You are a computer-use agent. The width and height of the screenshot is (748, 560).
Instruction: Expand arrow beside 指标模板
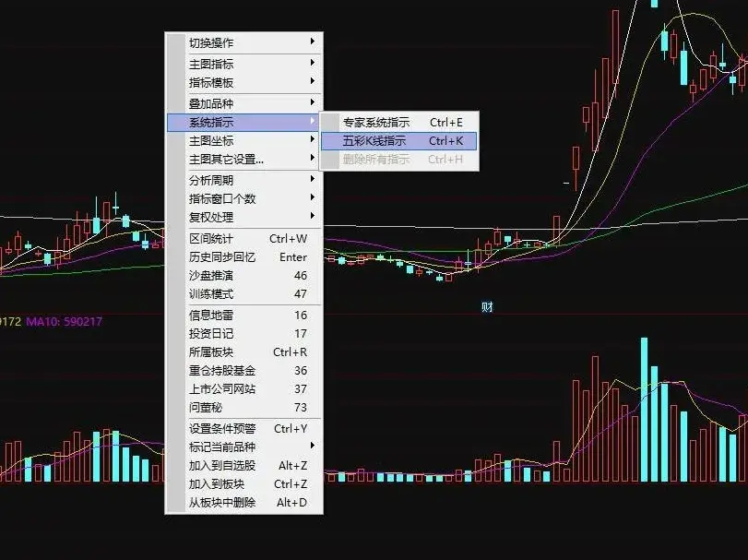click(x=313, y=81)
